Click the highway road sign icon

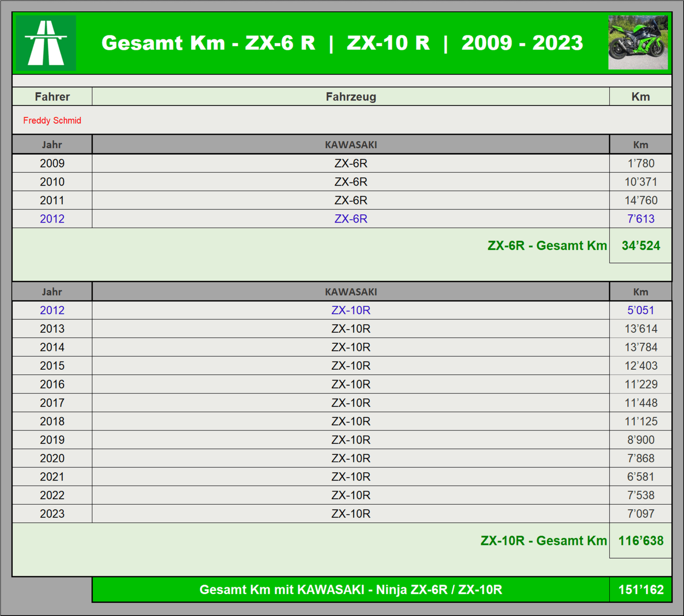[46, 43]
